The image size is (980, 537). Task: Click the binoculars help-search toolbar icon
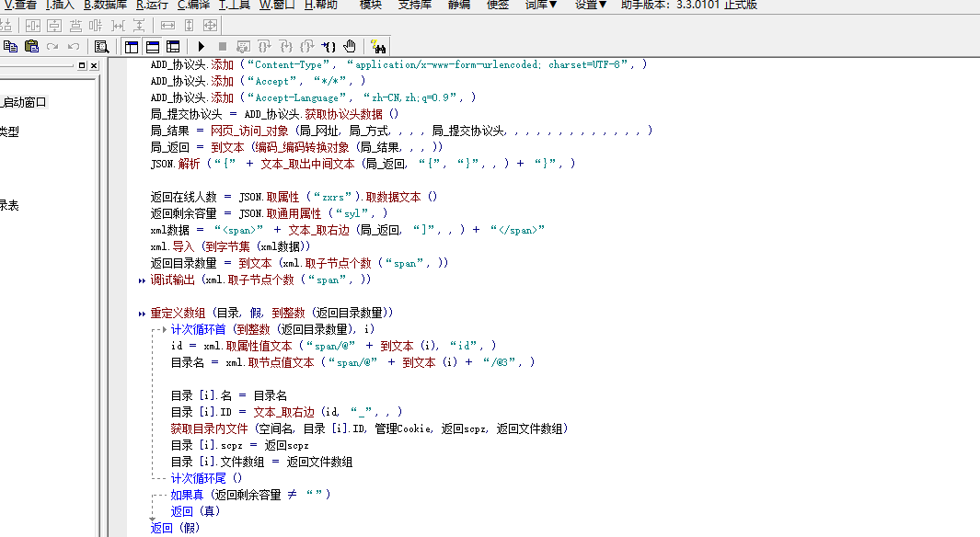[x=377, y=46]
